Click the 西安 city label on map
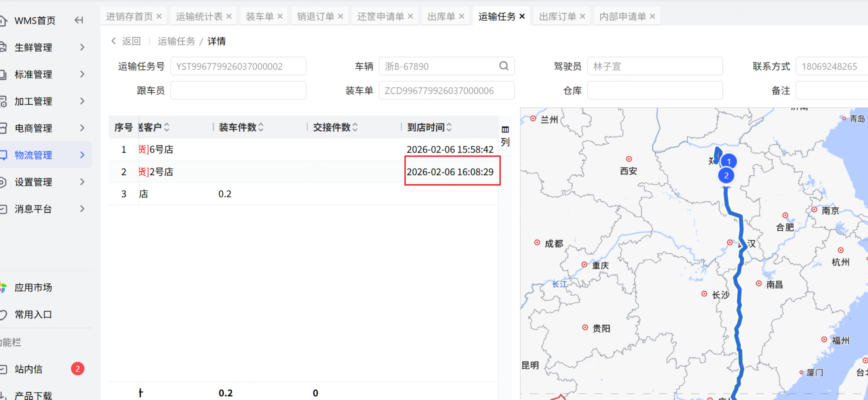 click(628, 171)
